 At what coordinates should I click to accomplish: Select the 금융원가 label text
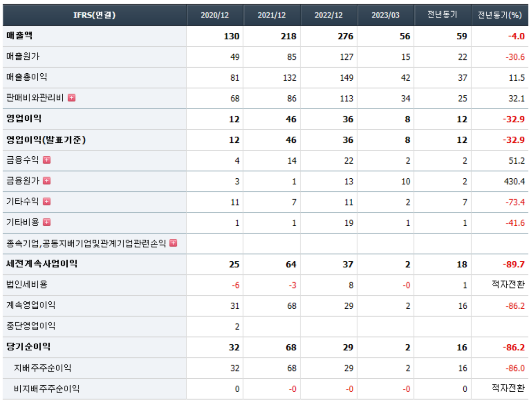tap(23, 181)
